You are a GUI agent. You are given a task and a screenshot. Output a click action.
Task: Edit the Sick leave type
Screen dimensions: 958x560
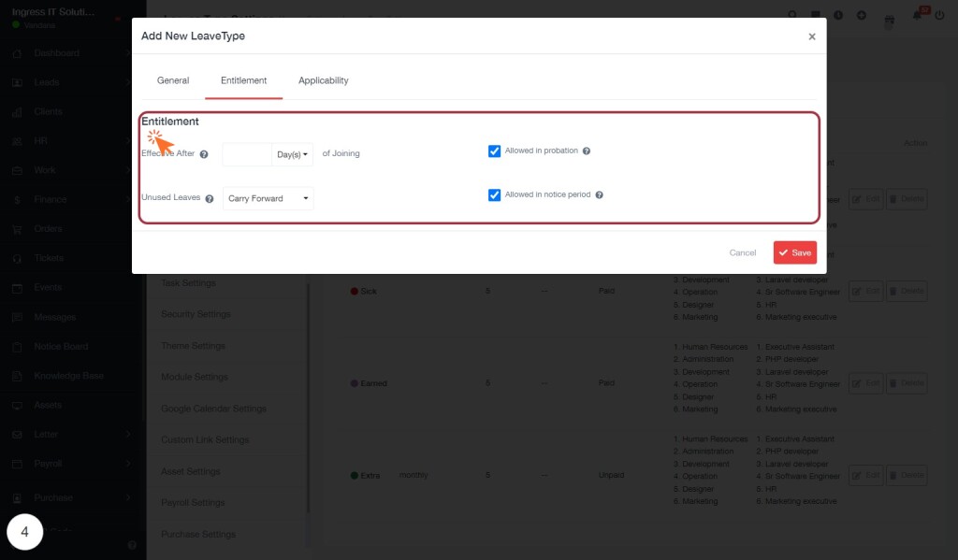pyautogui.click(x=865, y=292)
